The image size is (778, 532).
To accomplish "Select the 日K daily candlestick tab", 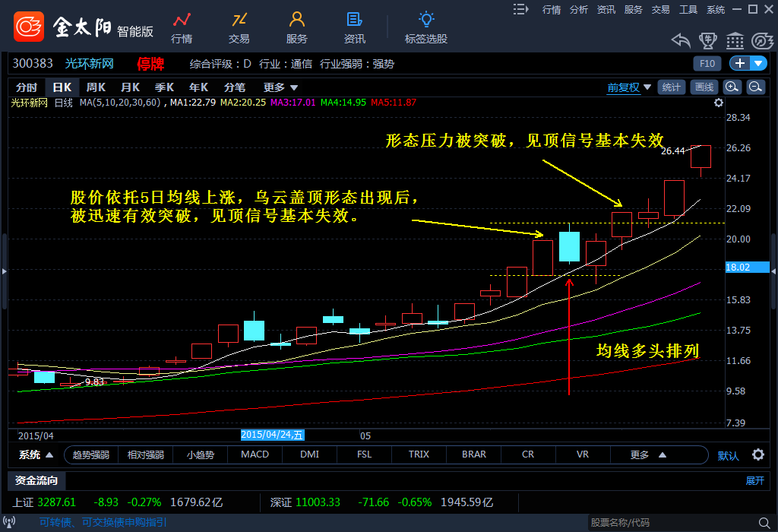I will click(62, 87).
